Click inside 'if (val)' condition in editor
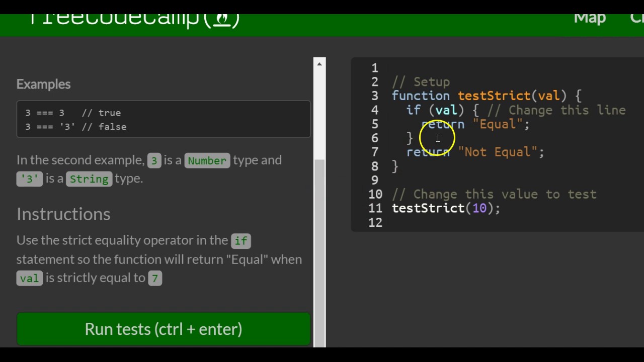The height and width of the screenshot is (362, 644). click(x=446, y=110)
